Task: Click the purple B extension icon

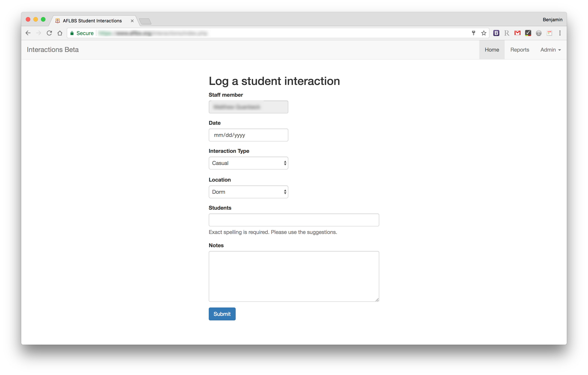Action: coord(496,33)
